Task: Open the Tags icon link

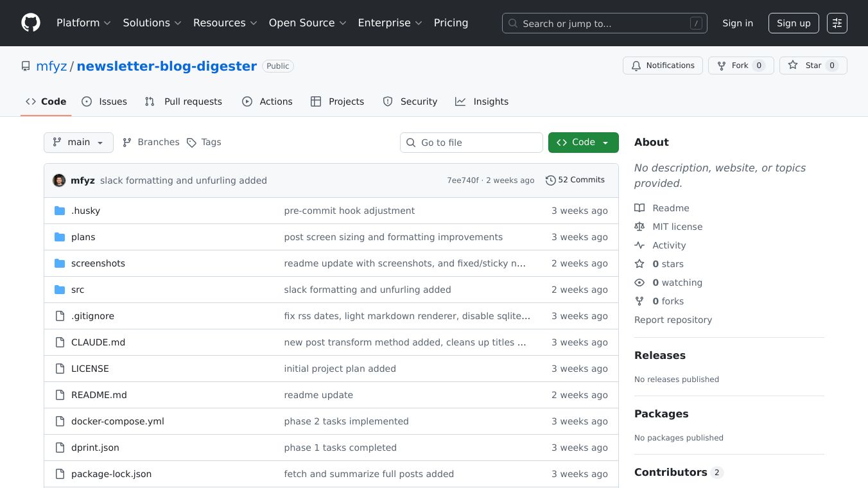Action: [191, 142]
